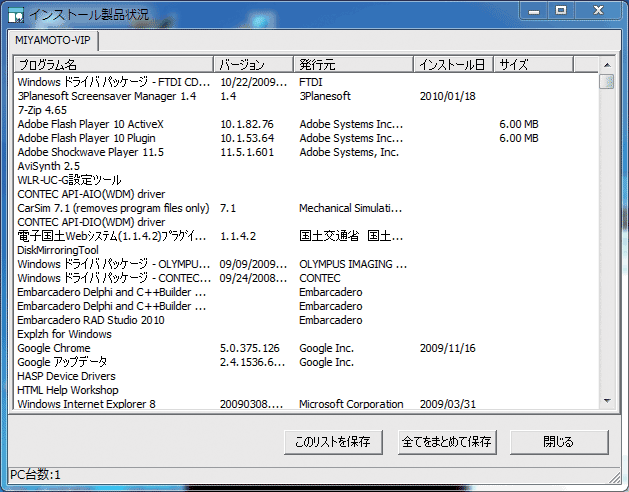The image size is (629, 492).
Task: Click version 5.0.375.126 cell
Action: 250,348
